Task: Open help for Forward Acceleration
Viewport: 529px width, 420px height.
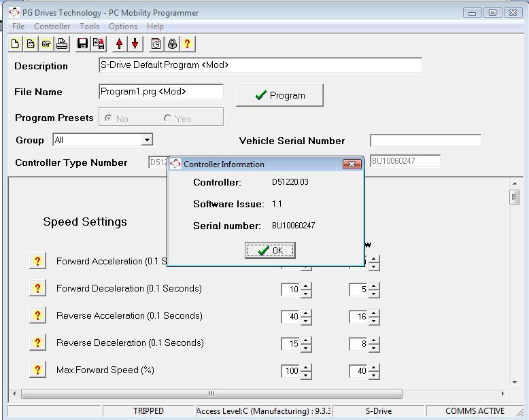Action: pyautogui.click(x=37, y=261)
